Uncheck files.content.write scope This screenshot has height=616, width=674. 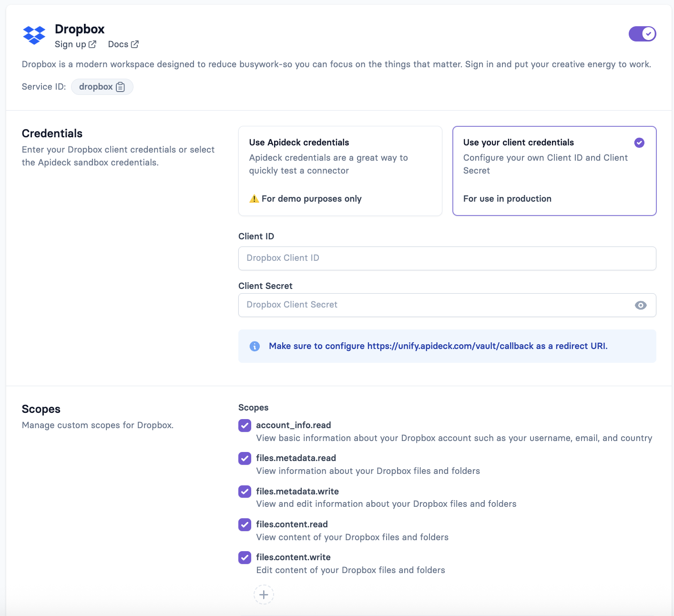pos(245,557)
